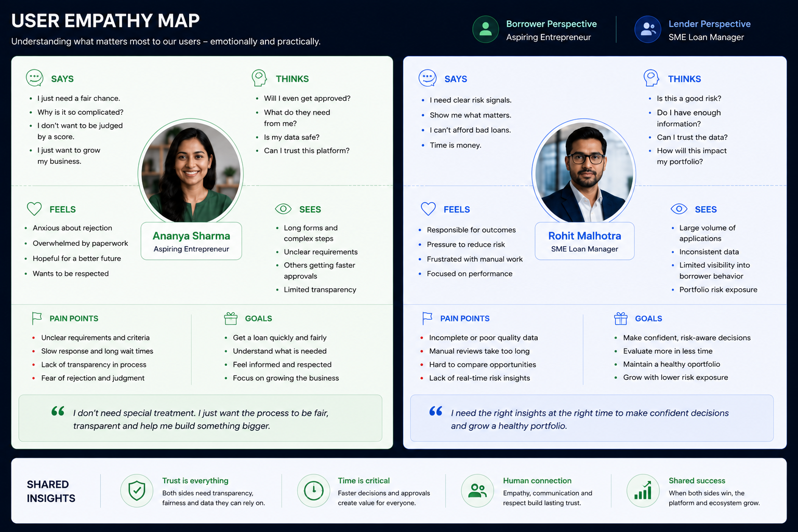The width and height of the screenshot is (798, 532).
Task: Click 'Evaluate more in less time'
Action: tap(668, 351)
